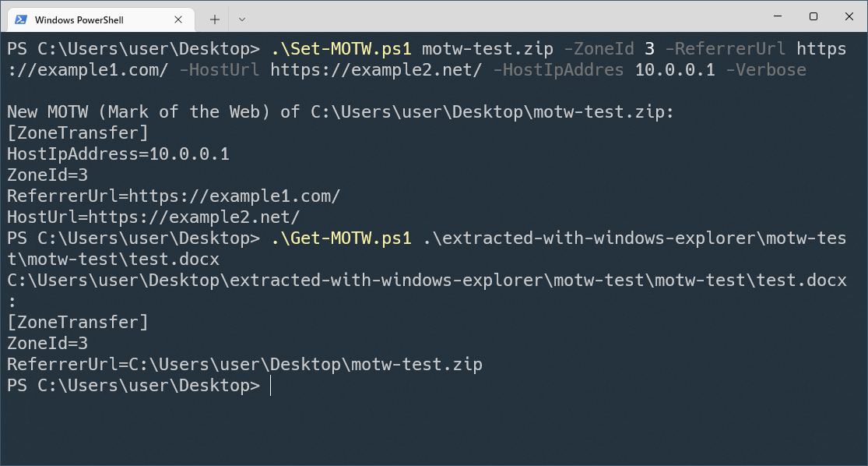Click the empty title bar area

click(498, 16)
